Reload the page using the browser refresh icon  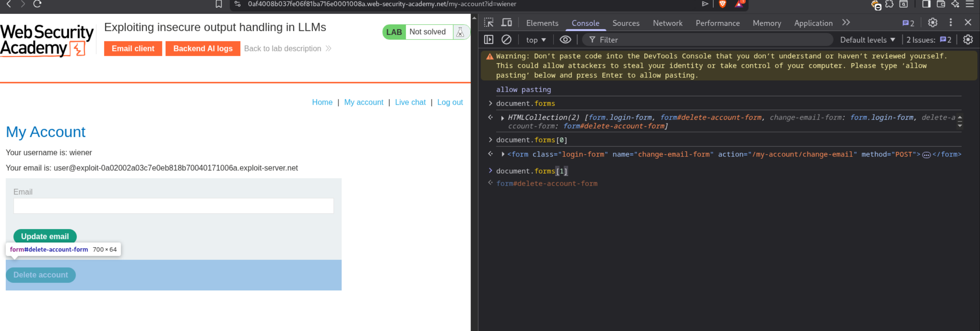click(37, 4)
